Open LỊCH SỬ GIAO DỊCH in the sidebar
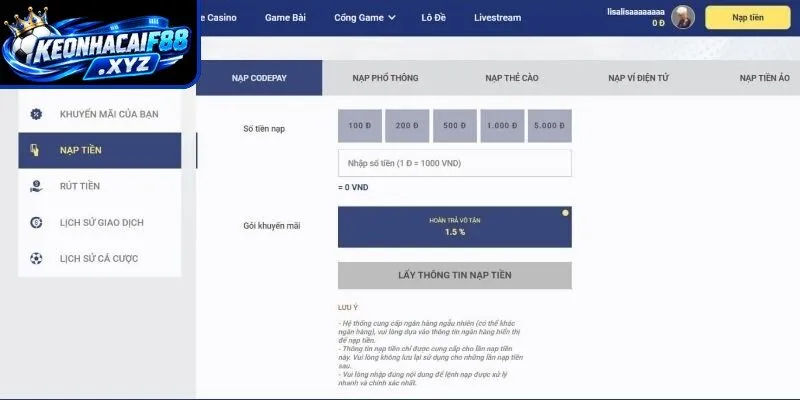This screenshot has width=800, height=400. [99, 222]
